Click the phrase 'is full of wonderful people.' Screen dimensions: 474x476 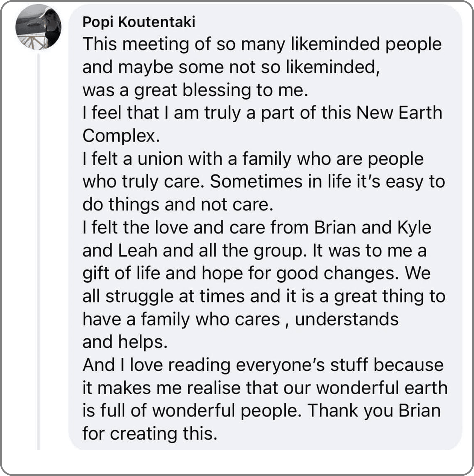coord(192,410)
